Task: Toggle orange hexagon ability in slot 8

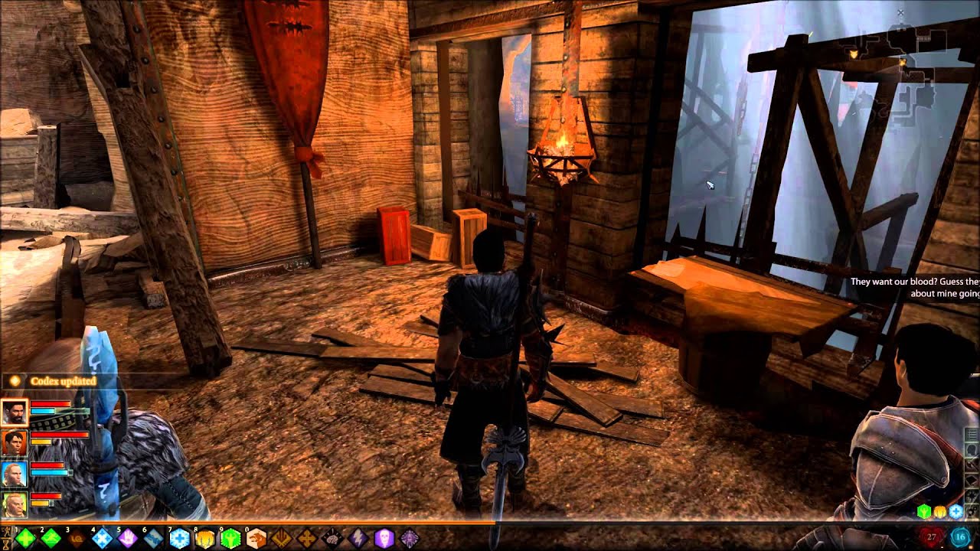Action: click(205, 539)
